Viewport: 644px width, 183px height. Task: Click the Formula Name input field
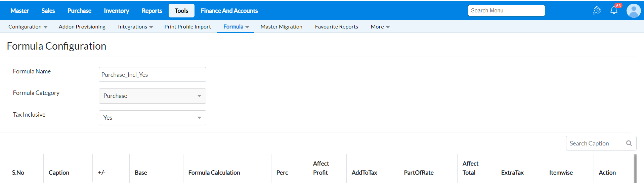(152, 74)
